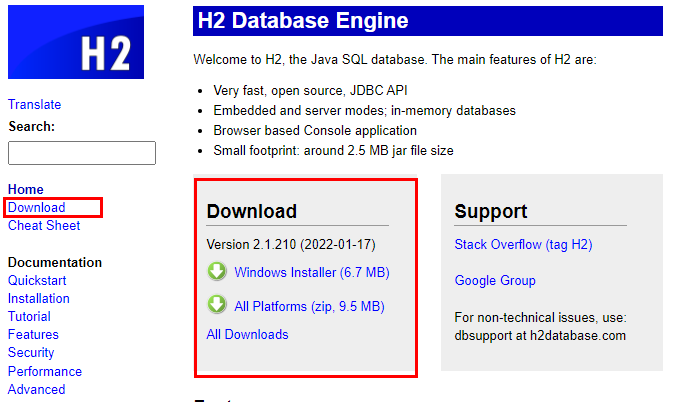Click the Documentation sidebar heading
678x402 pixels.
click(x=55, y=262)
